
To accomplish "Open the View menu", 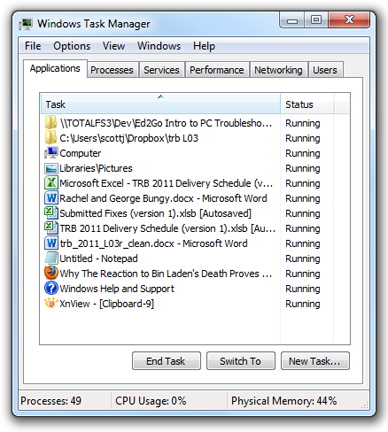I will pos(114,46).
